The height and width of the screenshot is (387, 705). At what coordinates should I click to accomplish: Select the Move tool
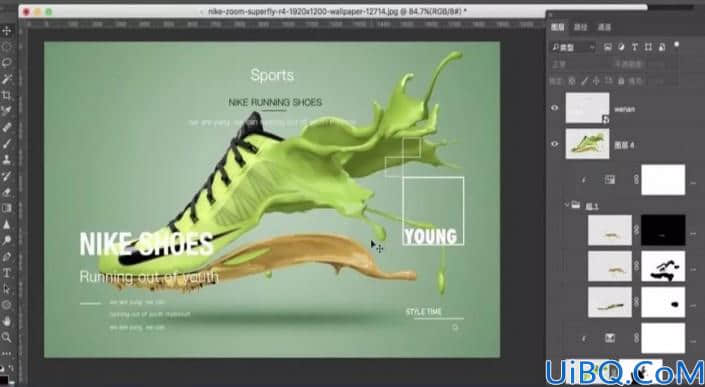click(7, 31)
